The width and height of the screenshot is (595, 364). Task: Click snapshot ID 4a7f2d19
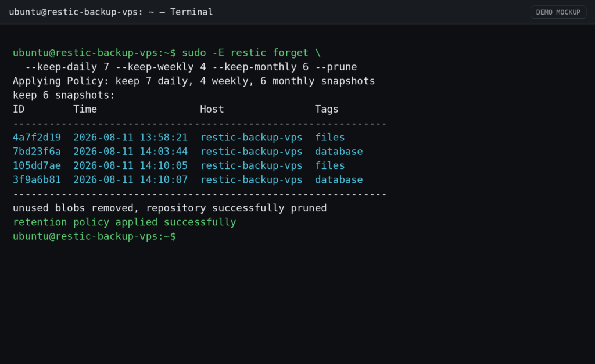(x=37, y=137)
